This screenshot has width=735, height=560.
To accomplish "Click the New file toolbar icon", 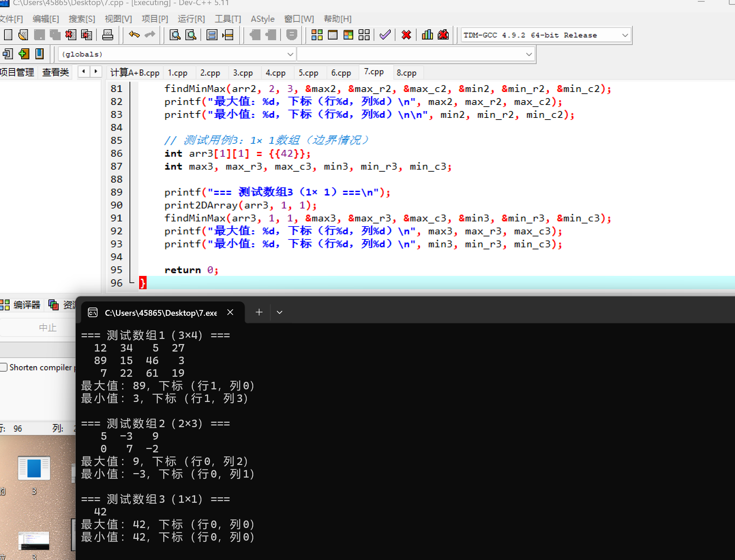I will click(8, 35).
